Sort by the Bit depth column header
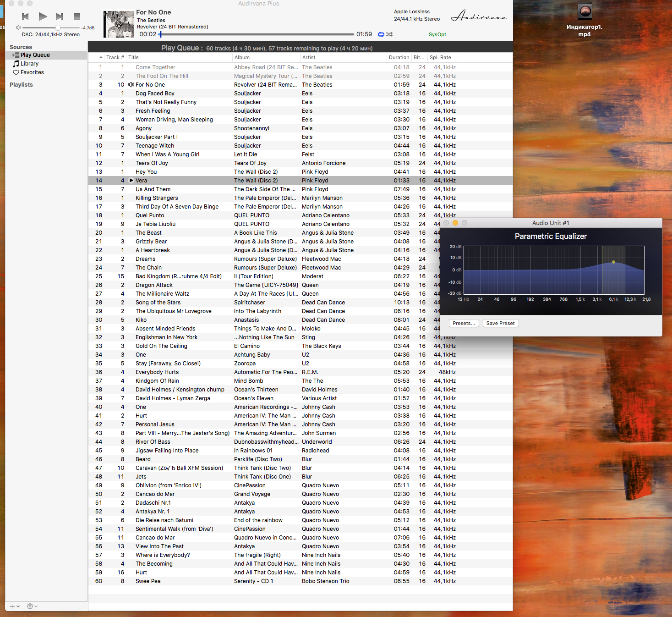 pyautogui.click(x=419, y=58)
